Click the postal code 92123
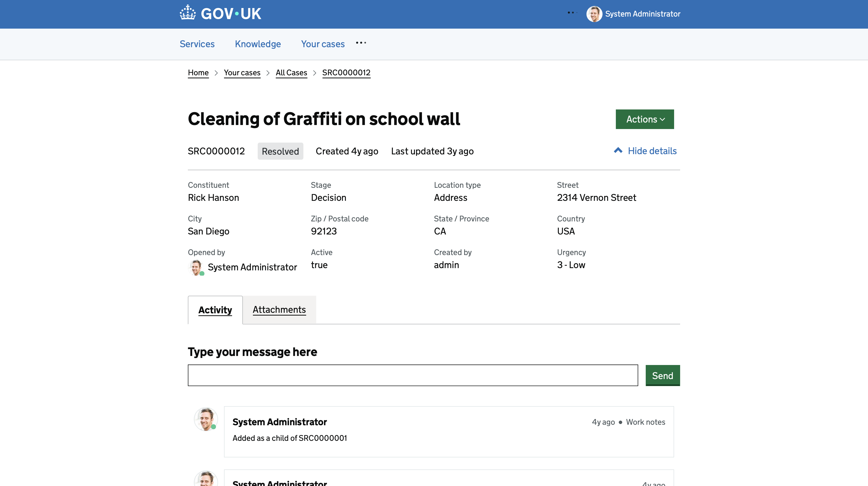This screenshot has height=486, width=868. tap(324, 231)
